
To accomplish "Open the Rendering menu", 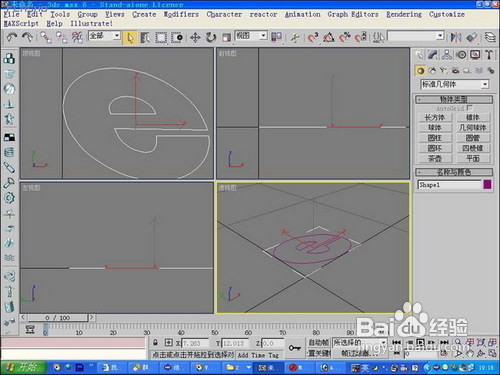I will (404, 14).
